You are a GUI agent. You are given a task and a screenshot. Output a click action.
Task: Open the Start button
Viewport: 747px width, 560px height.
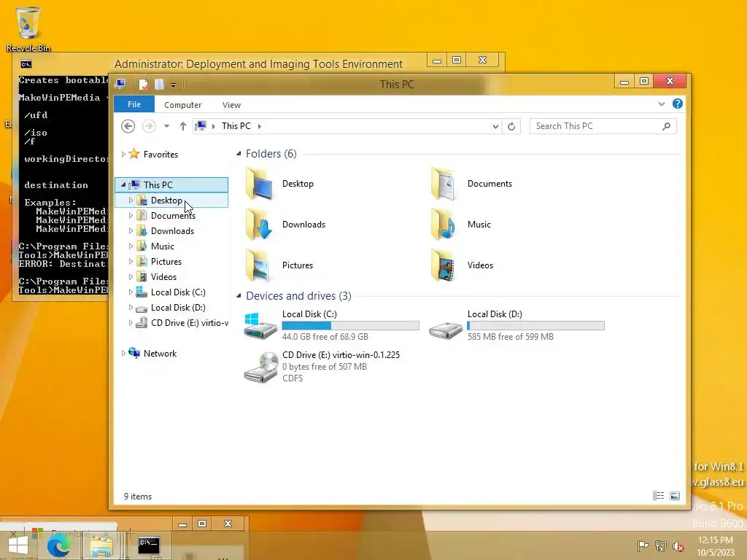[x=18, y=545]
